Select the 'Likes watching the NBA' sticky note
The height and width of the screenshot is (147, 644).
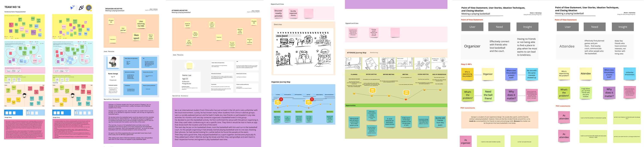[x=141, y=24]
